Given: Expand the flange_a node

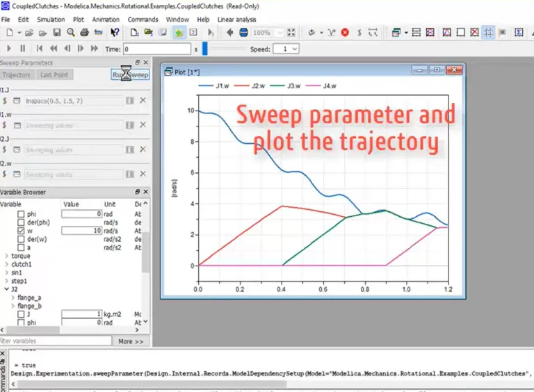Looking at the screenshot, I should pyautogui.click(x=13, y=297).
